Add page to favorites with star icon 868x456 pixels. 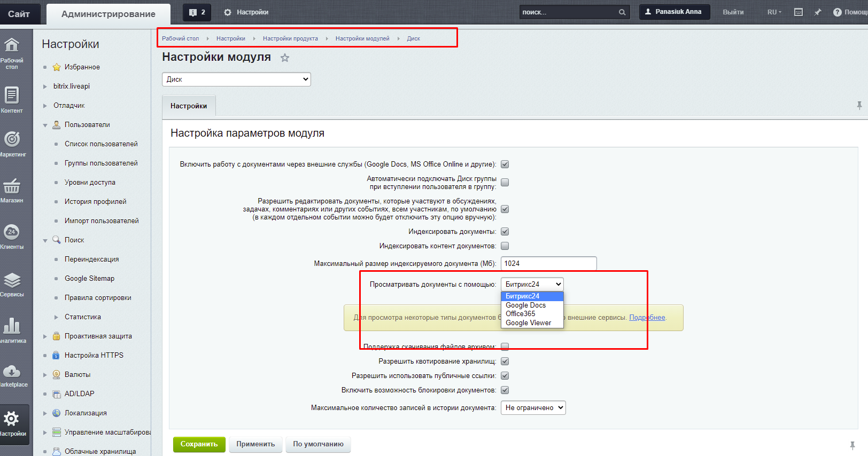[285, 58]
